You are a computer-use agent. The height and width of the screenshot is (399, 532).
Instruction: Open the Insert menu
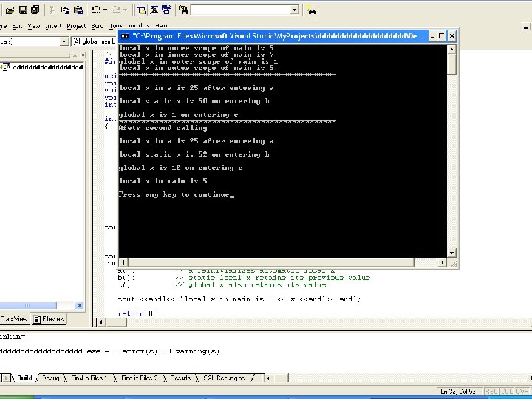tap(53, 26)
